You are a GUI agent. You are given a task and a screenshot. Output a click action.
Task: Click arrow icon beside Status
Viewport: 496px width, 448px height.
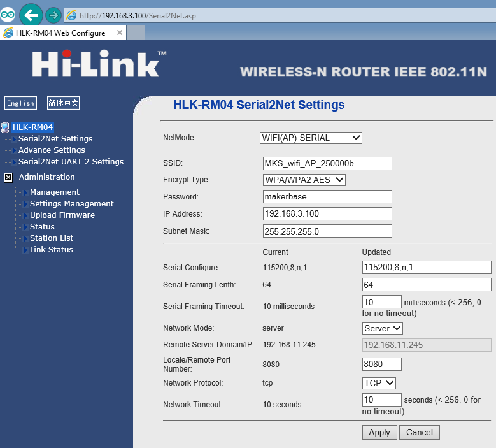[26, 227]
